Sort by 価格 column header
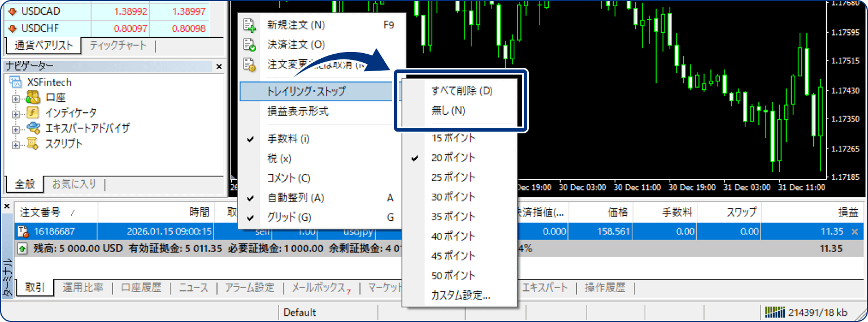The height and width of the screenshot is (322, 868). click(601, 212)
